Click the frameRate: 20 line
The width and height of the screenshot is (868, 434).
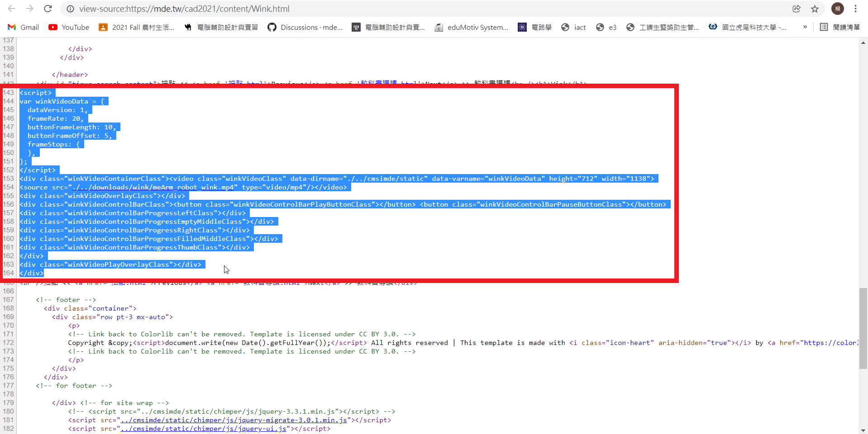click(55, 118)
